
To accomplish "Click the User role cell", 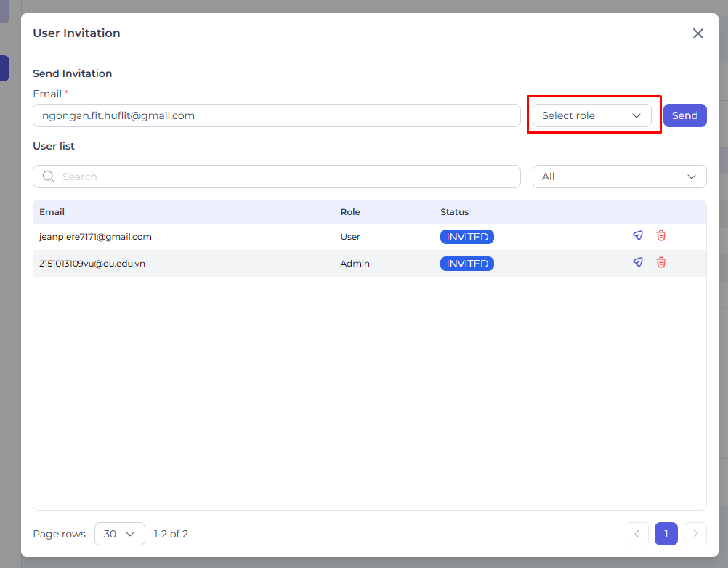I will [349, 237].
